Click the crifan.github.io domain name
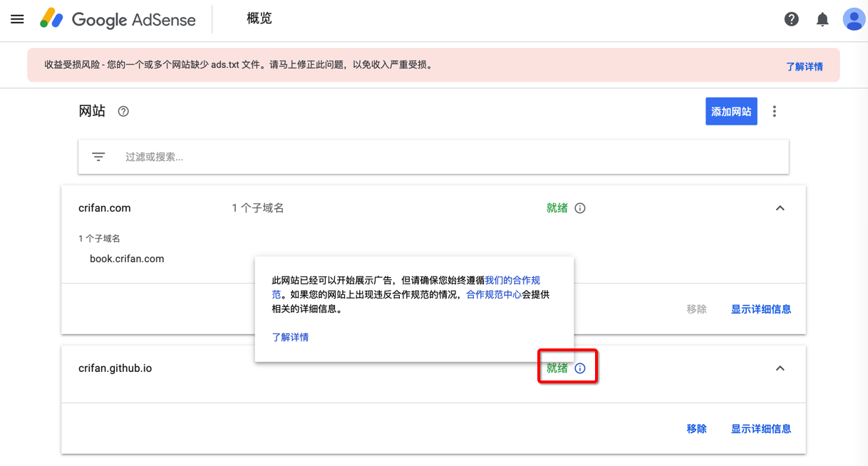The width and height of the screenshot is (868, 466). [115, 368]
